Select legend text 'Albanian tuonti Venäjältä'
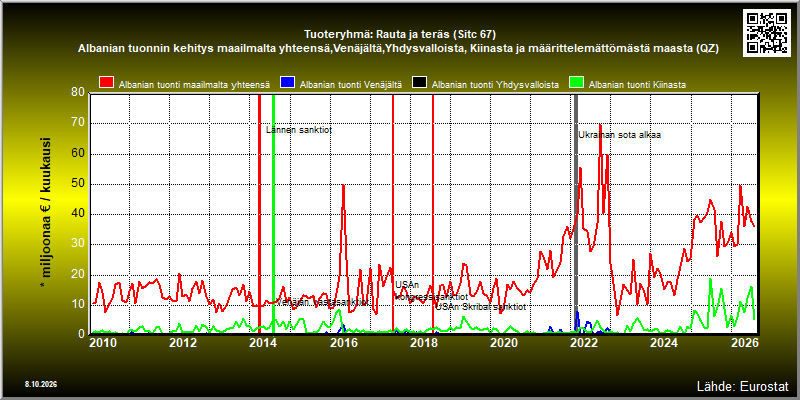The height and width of the screenshot is (400, 800). tap(352, 85)
